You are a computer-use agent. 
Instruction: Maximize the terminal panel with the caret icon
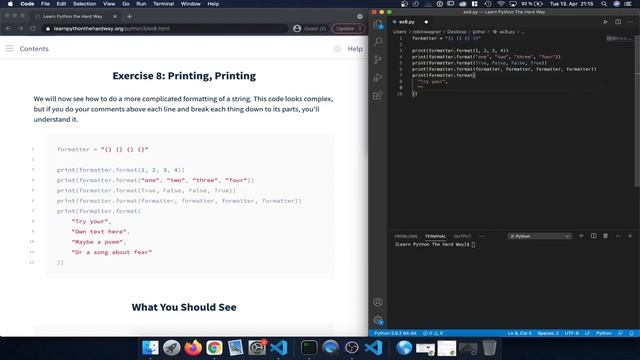pyautogui.click(x=618, y=236)
